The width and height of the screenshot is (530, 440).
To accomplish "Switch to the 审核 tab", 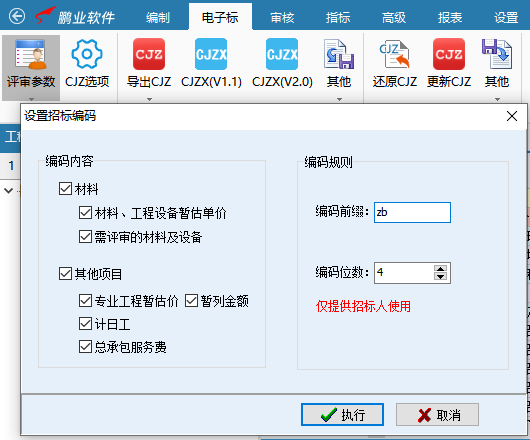I will click(x=282, y=18).
